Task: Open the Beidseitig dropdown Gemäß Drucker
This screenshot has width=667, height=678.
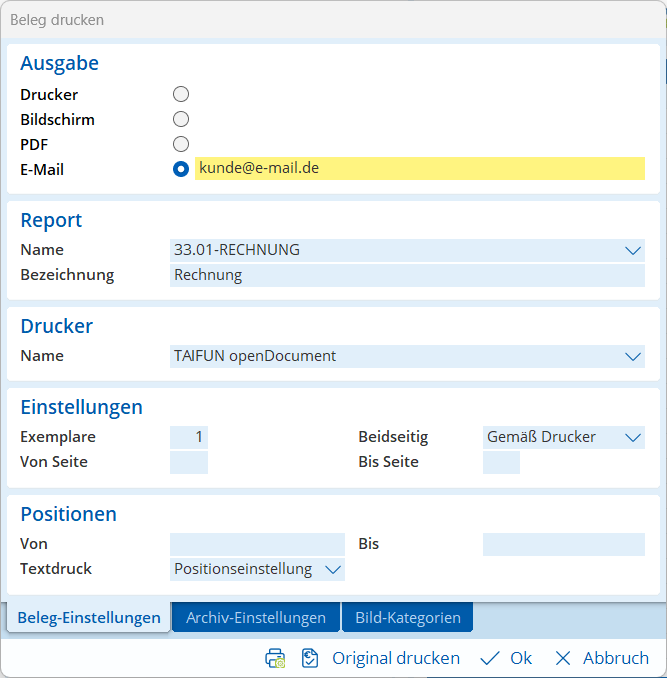Action: [632, 437]
